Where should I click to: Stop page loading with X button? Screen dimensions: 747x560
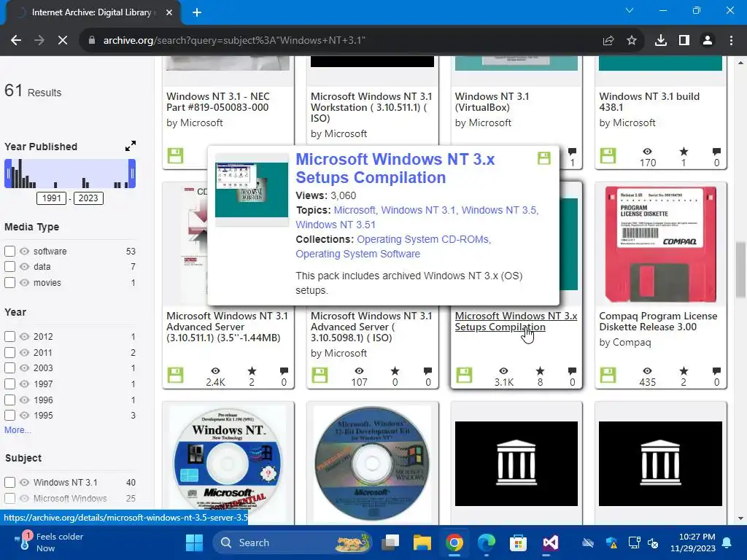63,41
